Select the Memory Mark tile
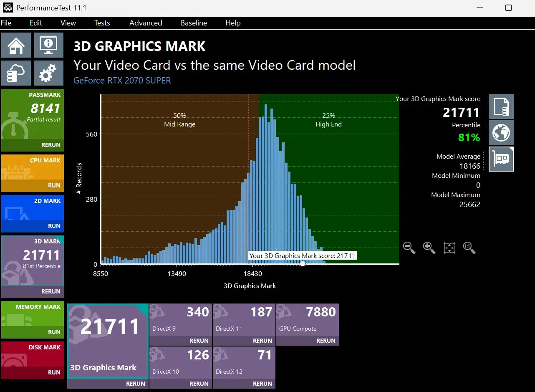The height and width of the screenshot is (392, 535). (x=33, y=314)
